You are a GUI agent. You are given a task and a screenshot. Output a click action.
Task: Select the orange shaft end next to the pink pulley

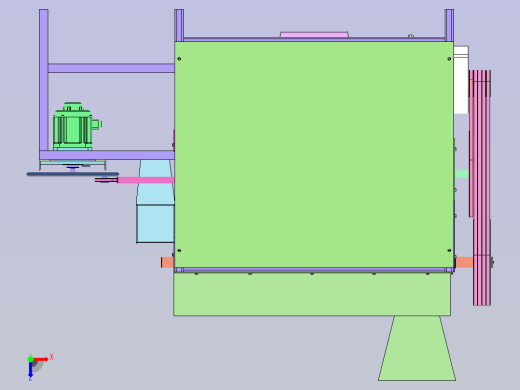point(464,262)
